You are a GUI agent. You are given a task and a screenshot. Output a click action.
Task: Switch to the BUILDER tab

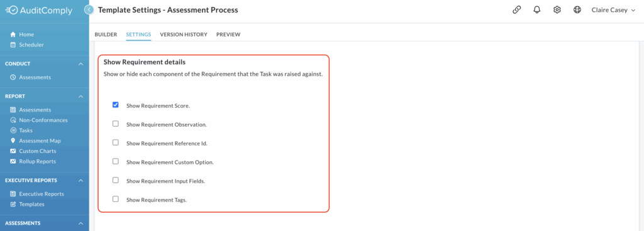(x=106, y=35)
